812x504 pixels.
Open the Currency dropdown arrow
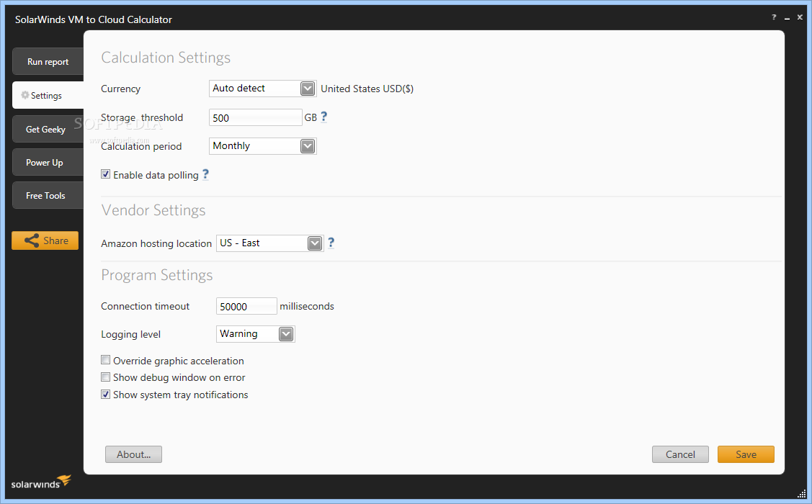pyautogui.click(x=308, y=89)
